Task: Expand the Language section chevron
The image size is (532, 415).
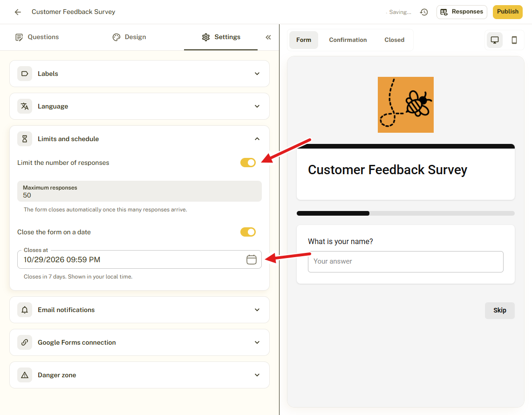Action: (257, 106)
